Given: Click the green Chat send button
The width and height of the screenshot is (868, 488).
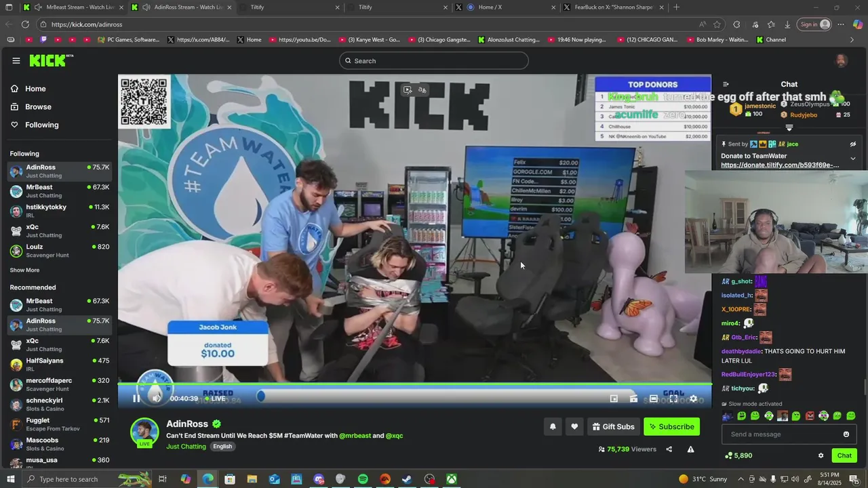Looking at the screenshot, I should [844, 455].
